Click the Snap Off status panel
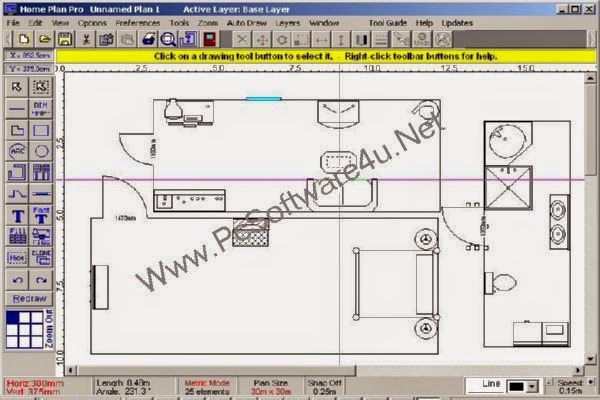 click(x=324, y=387)
